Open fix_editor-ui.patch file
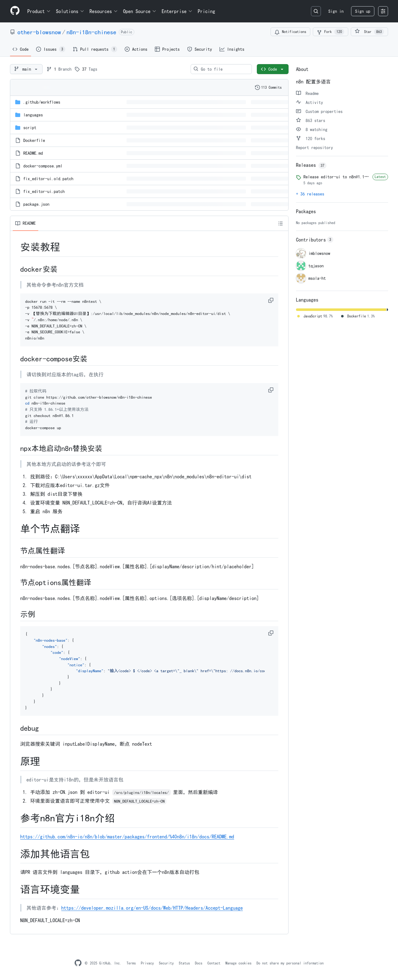The image size is (398, 980). tap(44, 192)
